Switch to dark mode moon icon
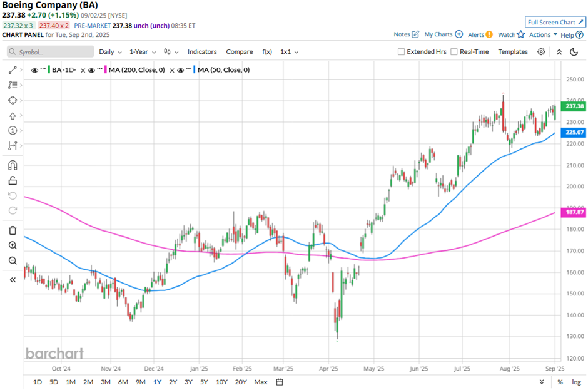This screenshot has width=588, height=390. (574, 52)
